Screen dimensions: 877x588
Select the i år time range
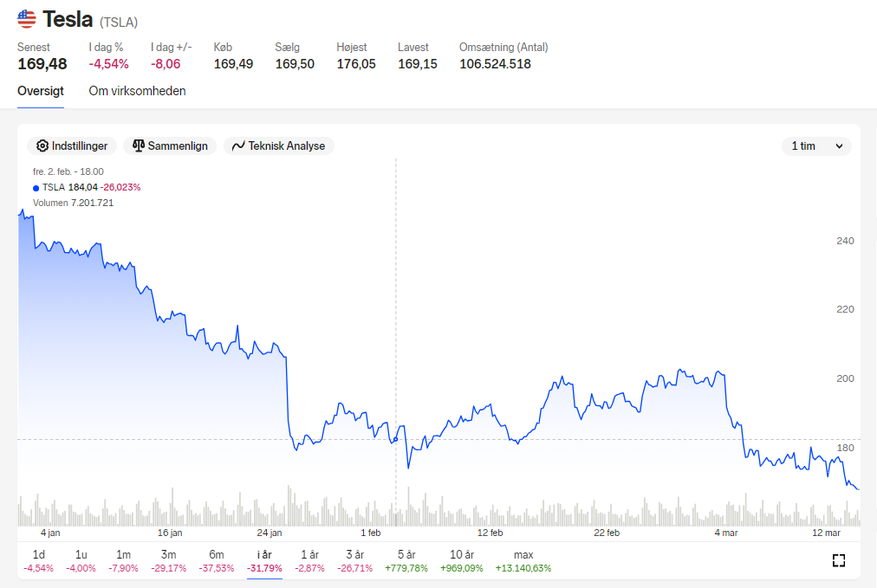pos(264,561)
